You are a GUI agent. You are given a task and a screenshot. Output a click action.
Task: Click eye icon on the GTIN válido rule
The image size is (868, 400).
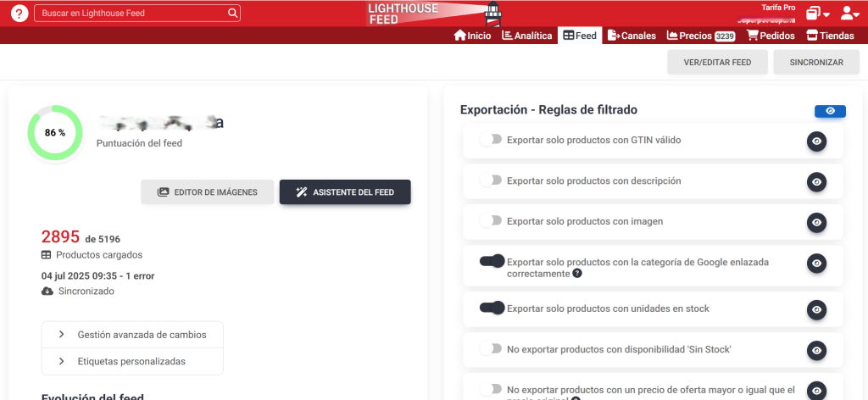pyautogui.click(x=816, y=142)
